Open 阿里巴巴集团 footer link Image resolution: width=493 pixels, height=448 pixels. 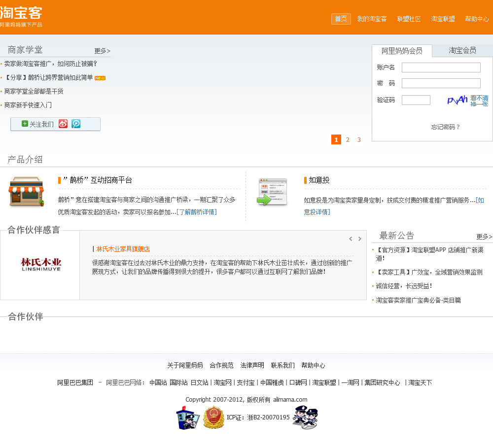pyautogui.click(x=75, y=382)
